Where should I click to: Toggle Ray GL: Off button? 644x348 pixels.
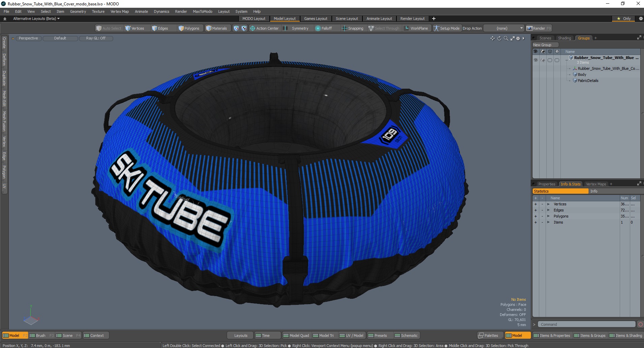pos(96,38)
